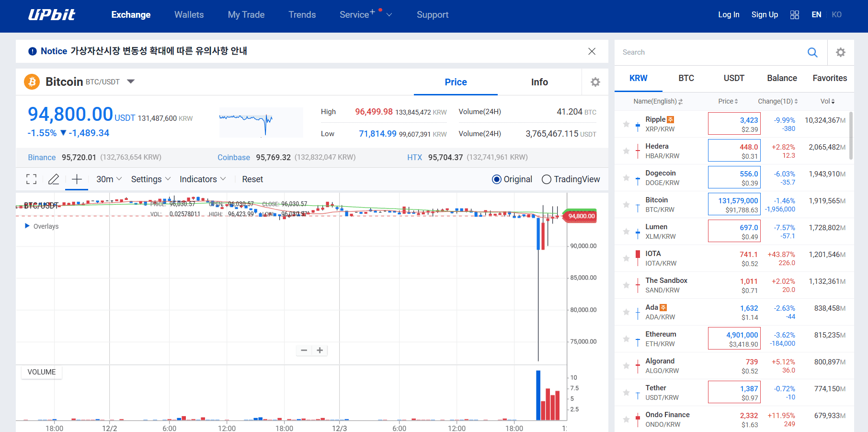Open Bitcoin market pair dropdown arrow
Image resolution: width=868 pixels, height=432 pixels.
pos(131,82)
